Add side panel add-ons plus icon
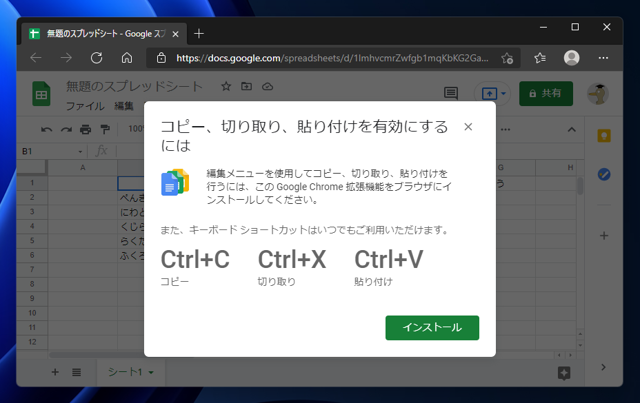Viewport: 640px width, 403px height. (604, 236)
